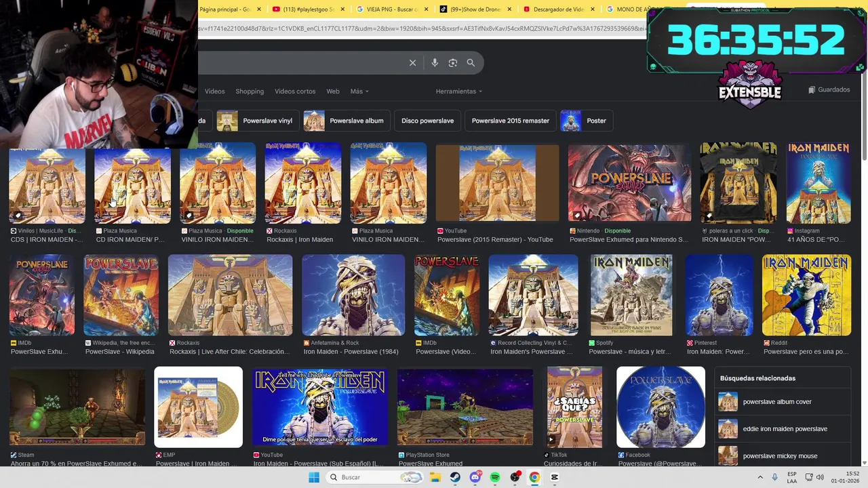The image size is (868, 488).
Task: Open the Rockaxis Live After Chile thumbnail
Action: tap(230, 296)
